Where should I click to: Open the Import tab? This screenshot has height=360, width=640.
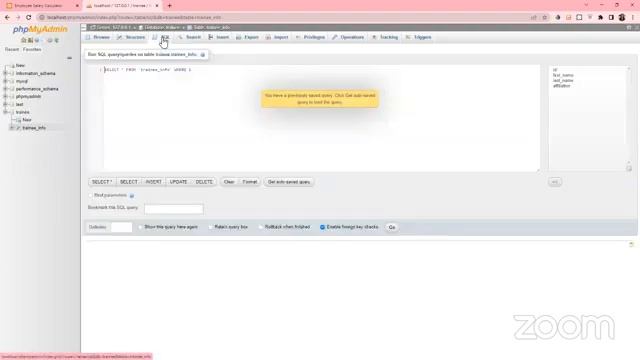[277, 37]
